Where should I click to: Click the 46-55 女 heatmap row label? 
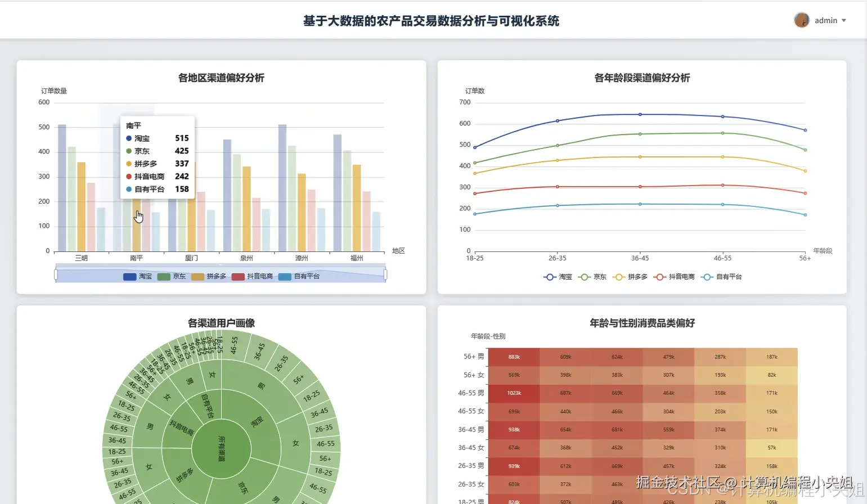(471, 411)
